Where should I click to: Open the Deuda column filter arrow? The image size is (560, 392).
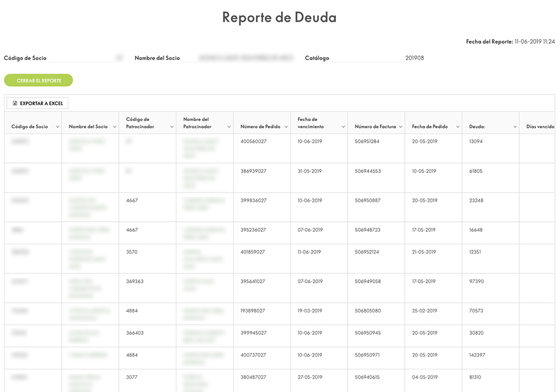(515, 127)
